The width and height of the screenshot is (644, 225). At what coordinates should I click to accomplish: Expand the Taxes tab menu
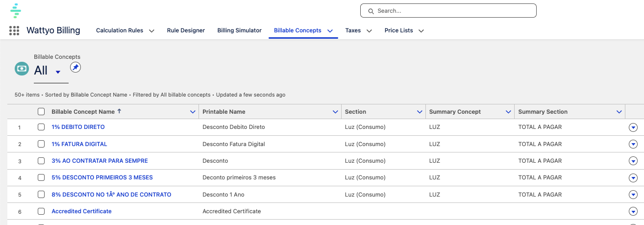click(x=369, y=31)
